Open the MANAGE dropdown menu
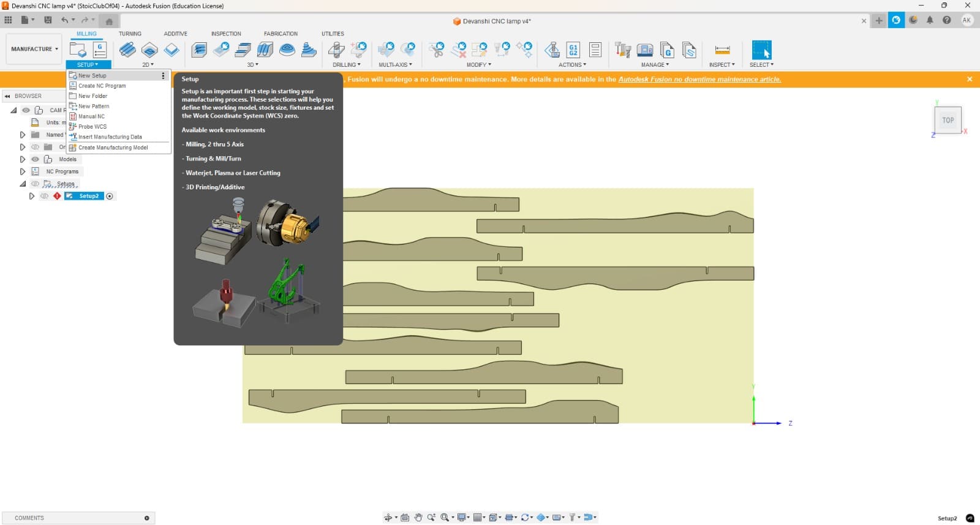Viewport: 980px width, 525px height. [655, 64]
